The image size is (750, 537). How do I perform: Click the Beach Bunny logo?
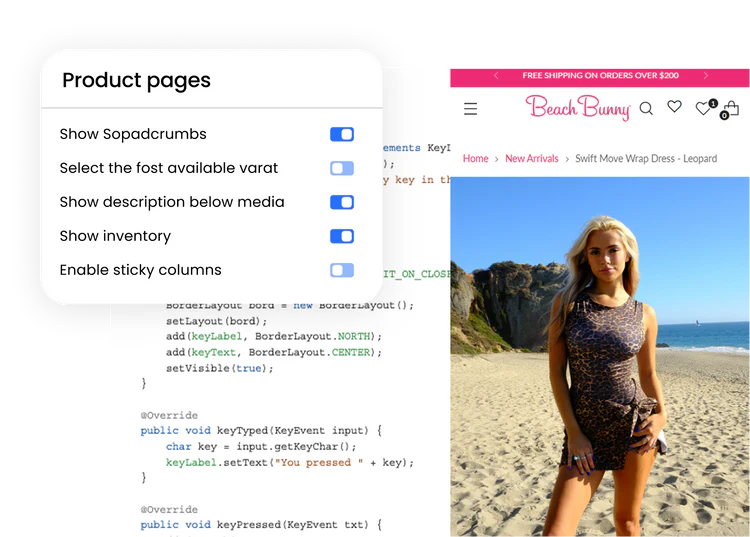tap(578, 107)
